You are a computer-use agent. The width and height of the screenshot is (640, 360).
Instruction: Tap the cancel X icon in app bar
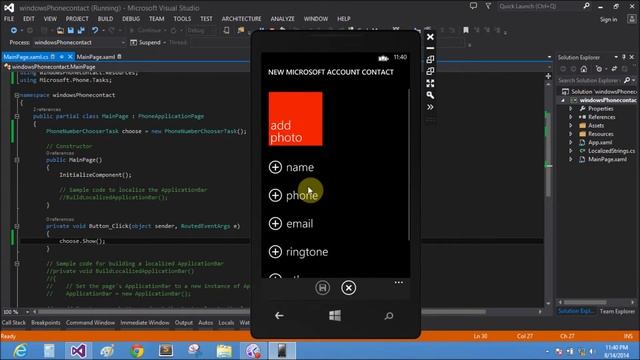pyautogui.click(x=349, y=288)
